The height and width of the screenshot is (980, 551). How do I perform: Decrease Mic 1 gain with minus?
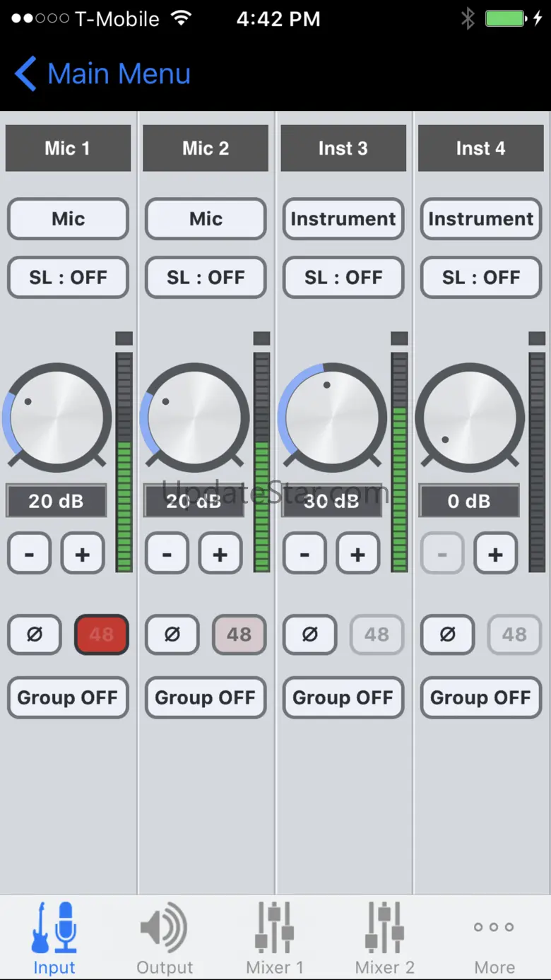point(29,553)
